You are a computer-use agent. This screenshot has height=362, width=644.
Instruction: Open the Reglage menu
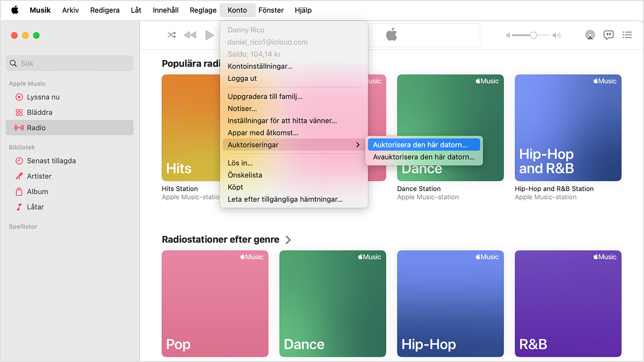[203, 10]
